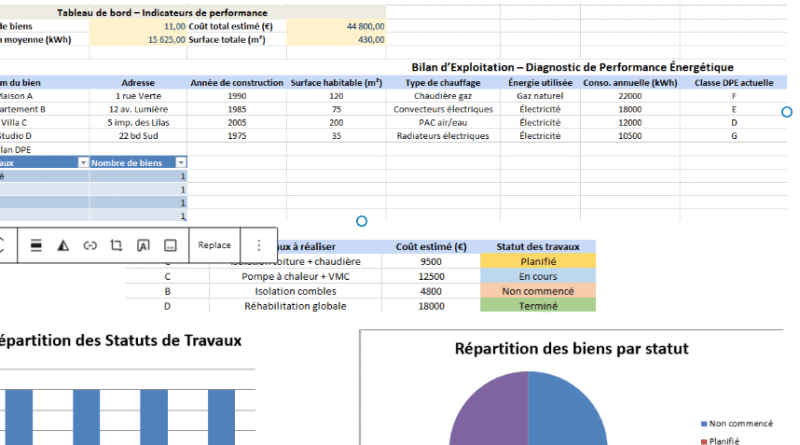Open the filter arrow in the 'aux' column header

pyautogui.click(x=83, y=162)
